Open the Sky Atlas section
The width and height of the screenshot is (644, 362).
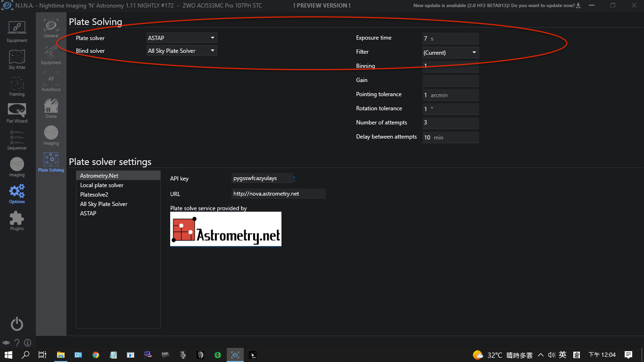17,59
